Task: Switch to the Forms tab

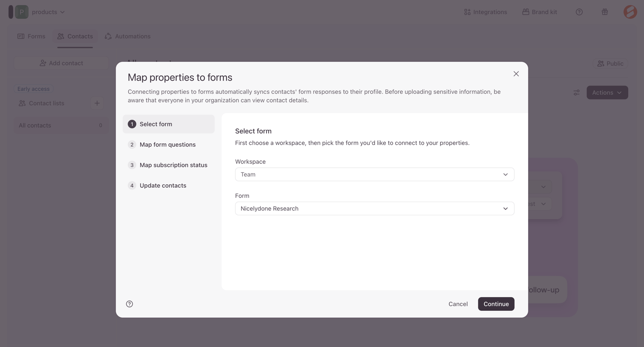Action: point(31,36)
